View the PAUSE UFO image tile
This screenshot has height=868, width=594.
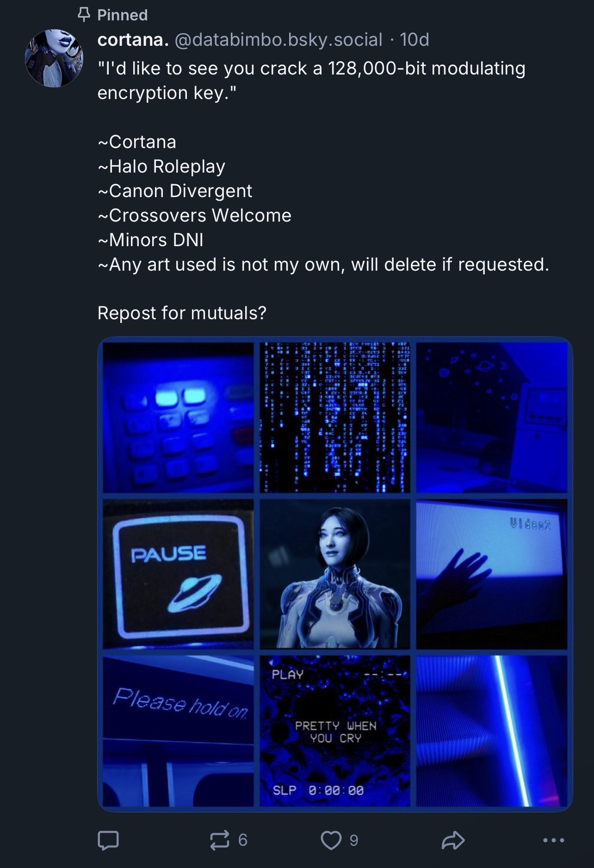pyautogui.click(x=178, y=574)
